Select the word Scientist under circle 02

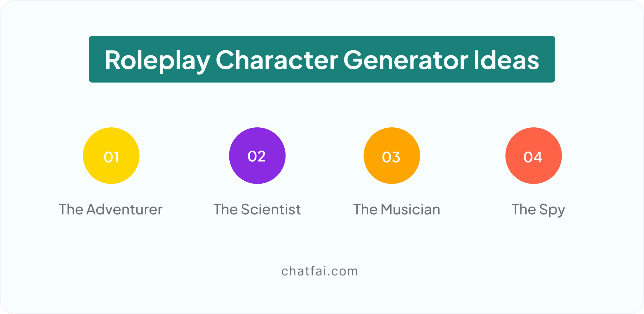pyautogui.click(x=271, y=209)
